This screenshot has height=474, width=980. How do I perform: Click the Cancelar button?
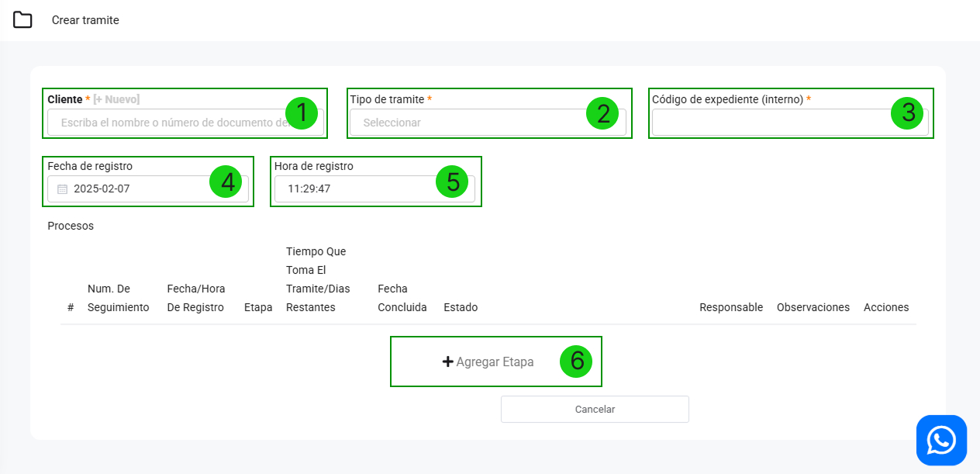coord(595,409)
